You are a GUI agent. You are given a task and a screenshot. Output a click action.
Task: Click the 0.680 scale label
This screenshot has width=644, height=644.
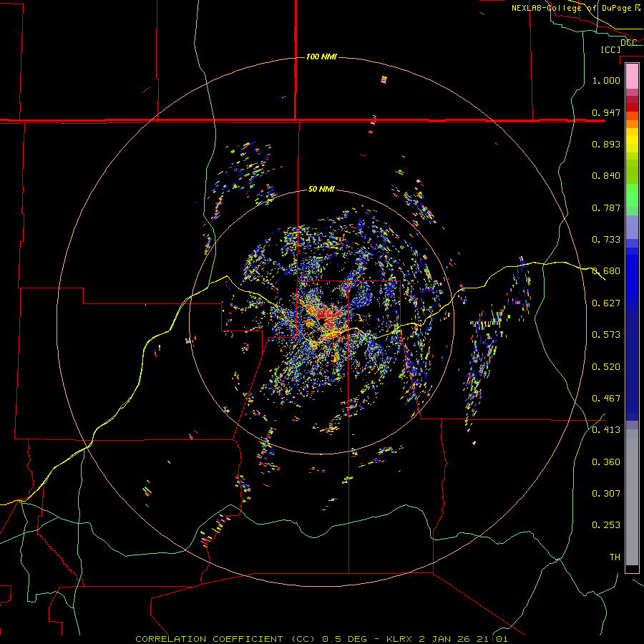(x=606, y=271)
